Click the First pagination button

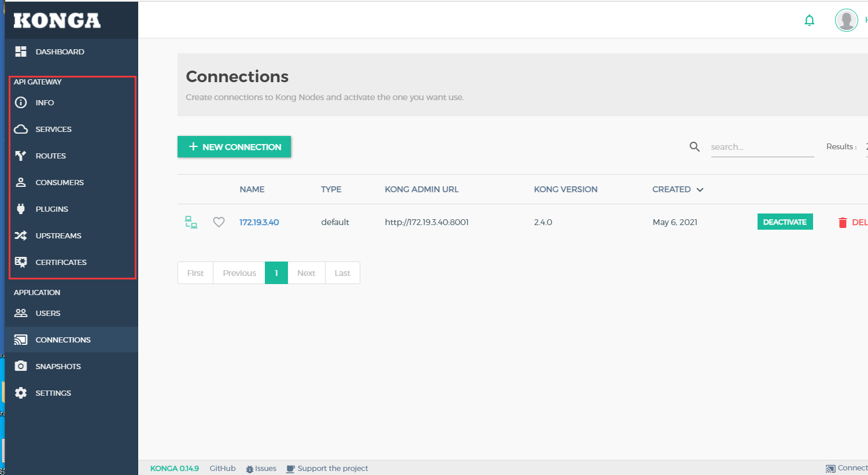195,273
